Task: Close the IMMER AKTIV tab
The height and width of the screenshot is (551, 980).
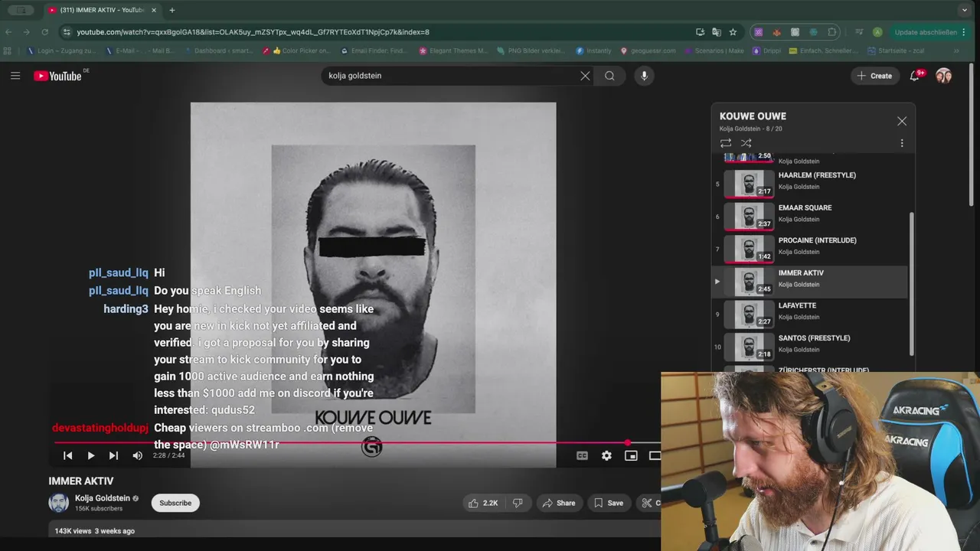Action: (153, 10)
